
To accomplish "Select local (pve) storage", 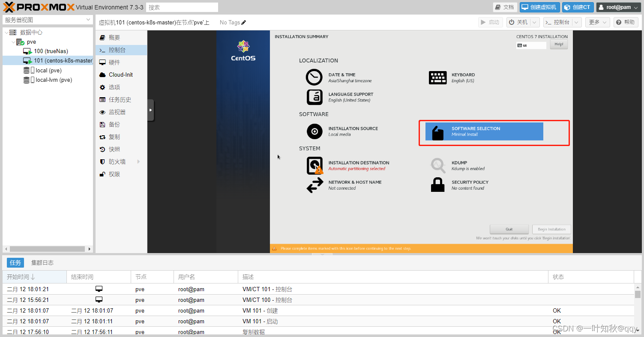I will (48, 70).
